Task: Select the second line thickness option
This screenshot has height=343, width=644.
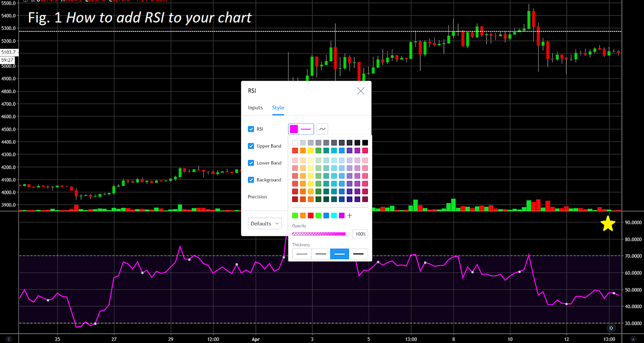Action: click(321, 254)
